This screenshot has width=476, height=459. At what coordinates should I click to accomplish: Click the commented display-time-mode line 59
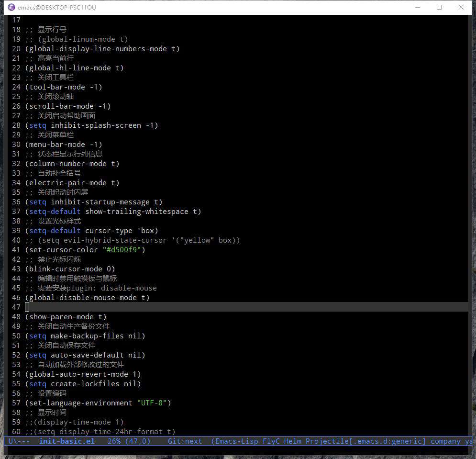pyautogui.click(x=74, y=422)
